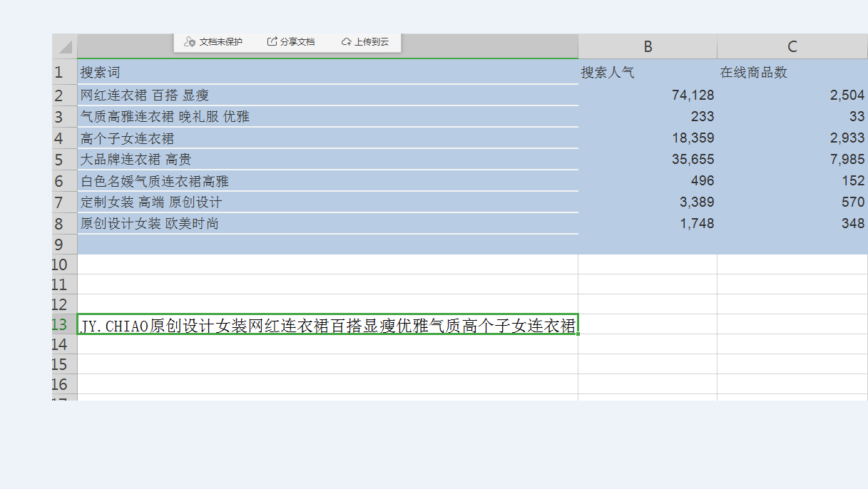Select column B header
The height and width of the screenshot is (489, 868).
(x=648, y=47)
